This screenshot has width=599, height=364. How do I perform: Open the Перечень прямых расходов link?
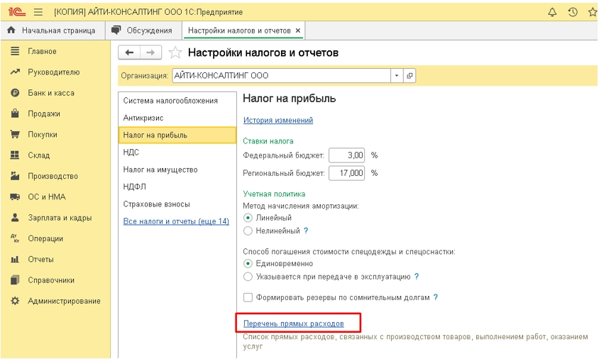[x=293, y=324]
